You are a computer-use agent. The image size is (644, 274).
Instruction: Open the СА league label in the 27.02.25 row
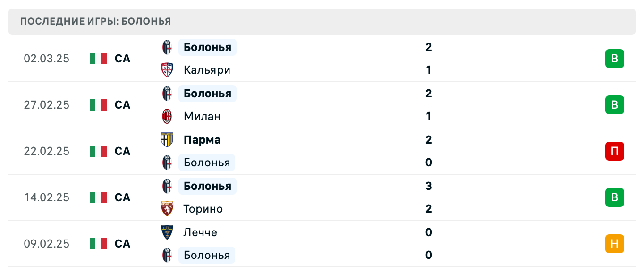[122, 105]
